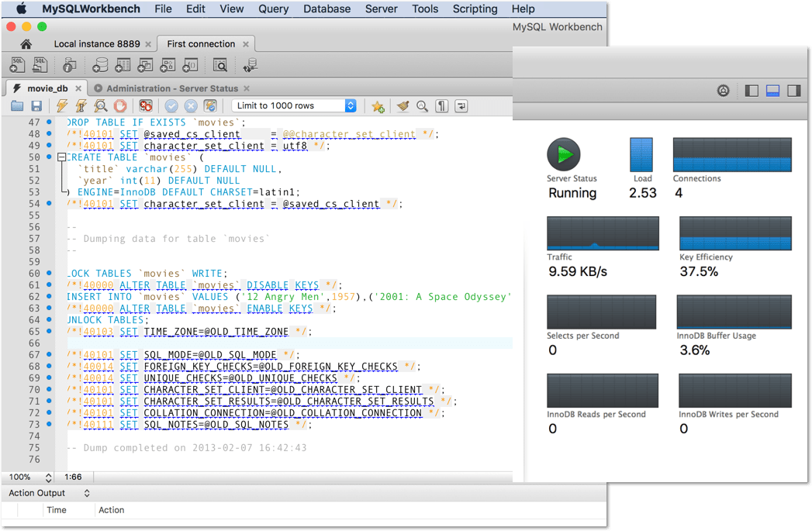
Task: Rollback the transaction X icon
Action: (191, 105)
